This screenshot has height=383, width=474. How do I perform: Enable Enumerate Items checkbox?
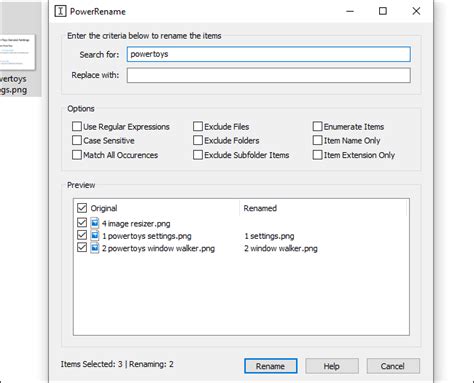coord(318,126)
